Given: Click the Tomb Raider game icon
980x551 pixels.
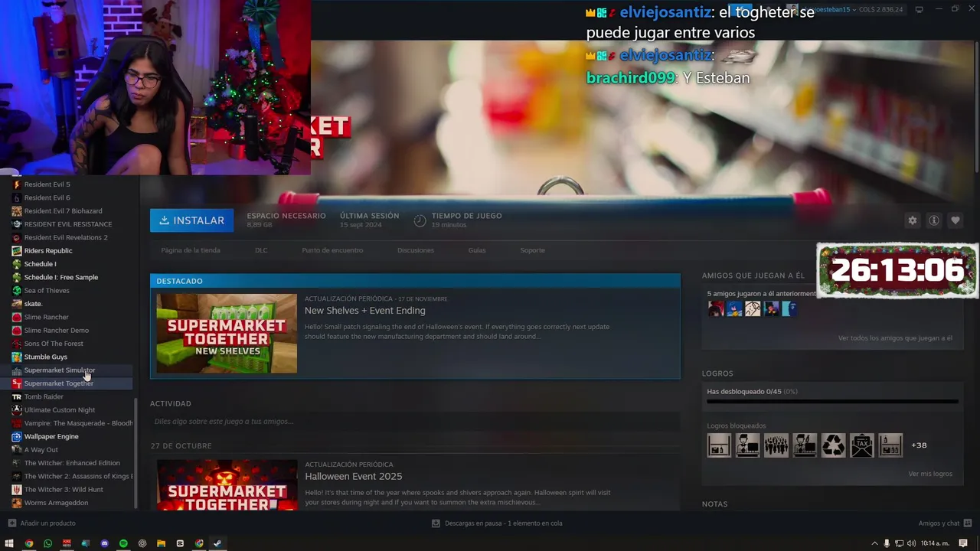Looking at the screenshot, I should [x=17, y=397].
